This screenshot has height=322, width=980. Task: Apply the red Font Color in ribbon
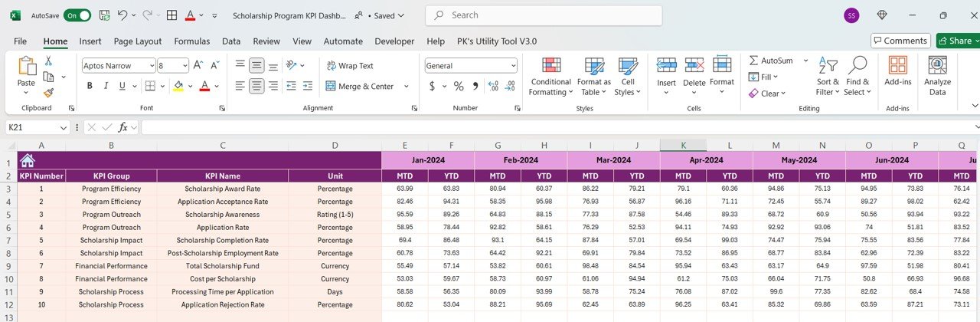204,86
